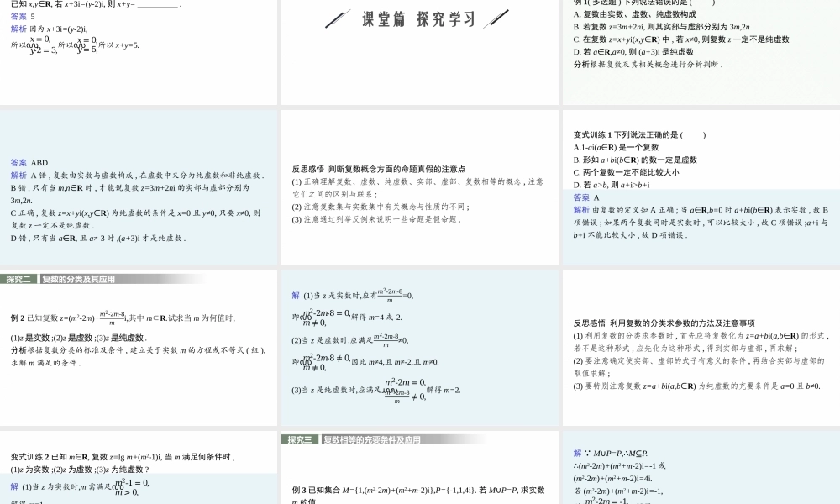Open the '变式训练 1' question slide thumbnail
The width and height of the screenshot is (840, 504).
click(x=701, y=187)
